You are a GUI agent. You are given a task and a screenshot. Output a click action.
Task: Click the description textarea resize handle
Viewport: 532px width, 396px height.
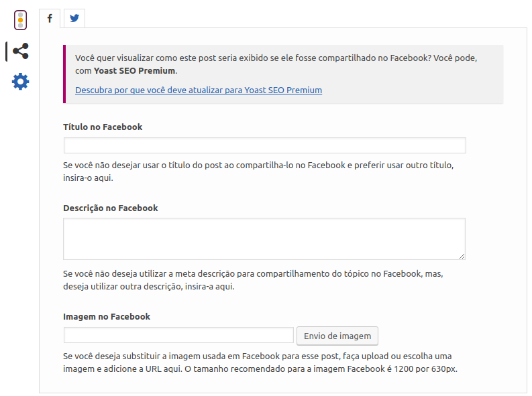coord(462,256)
